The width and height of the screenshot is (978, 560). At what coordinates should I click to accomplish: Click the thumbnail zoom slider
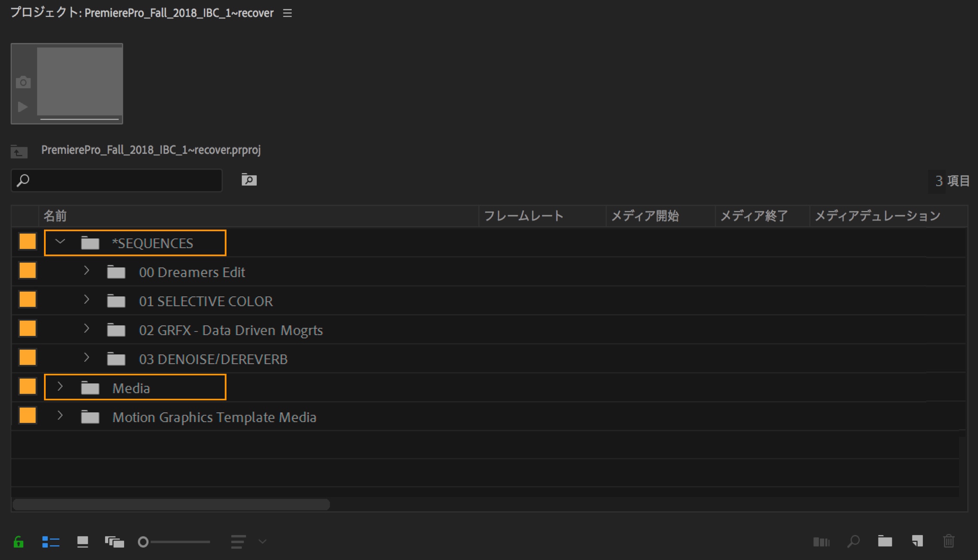pos(174,541)
